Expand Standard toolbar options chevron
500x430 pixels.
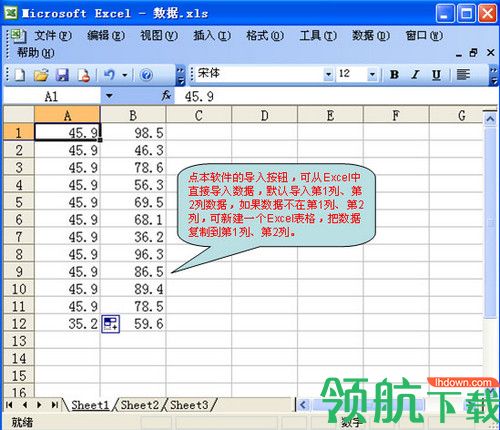click(x=180, y=75)
